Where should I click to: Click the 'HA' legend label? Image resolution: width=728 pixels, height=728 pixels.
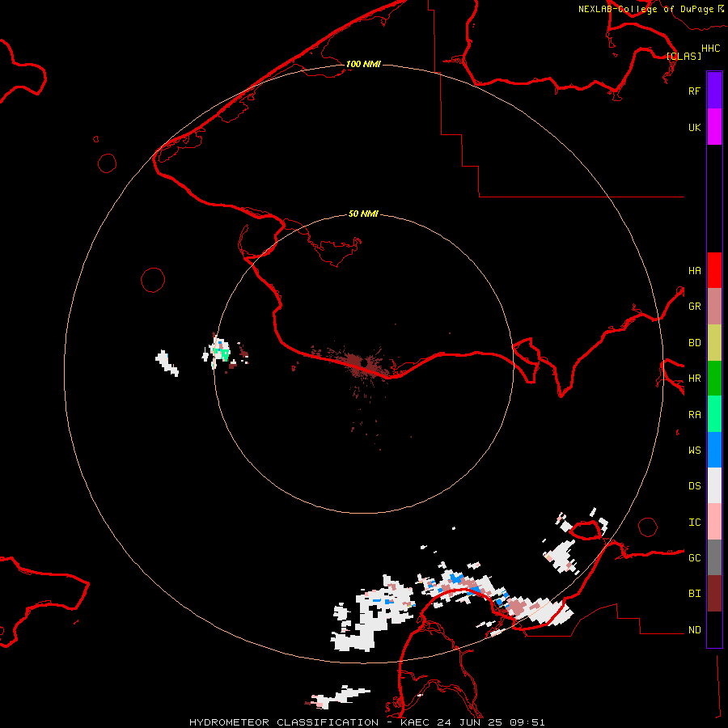click(694, 271)
